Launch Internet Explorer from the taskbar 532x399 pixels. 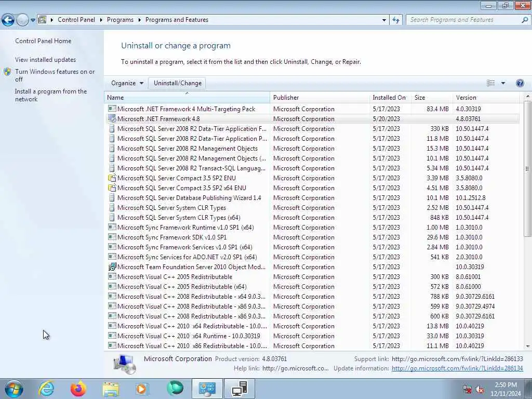click(46, 389)
